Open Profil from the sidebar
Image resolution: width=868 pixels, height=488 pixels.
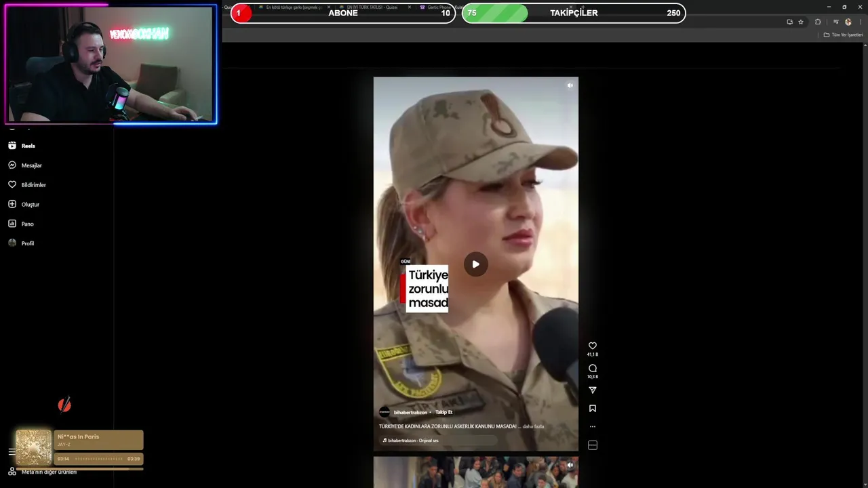click(21, 243)
